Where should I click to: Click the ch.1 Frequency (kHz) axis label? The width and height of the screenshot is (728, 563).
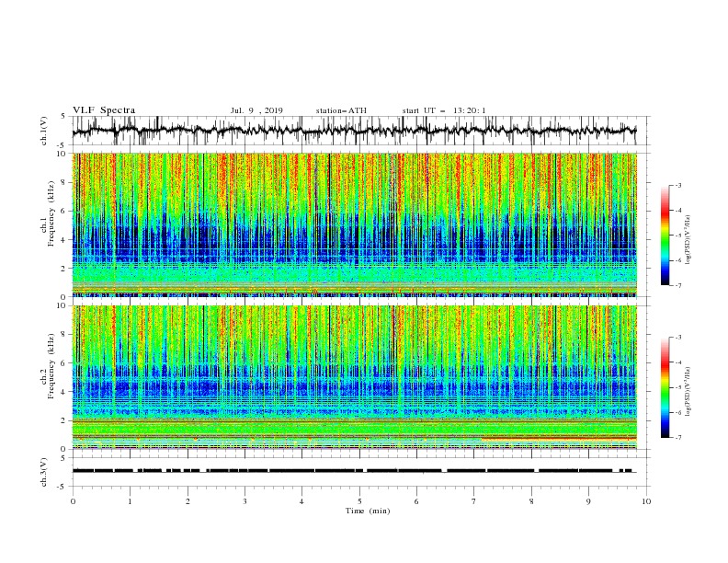click(49, 213)
